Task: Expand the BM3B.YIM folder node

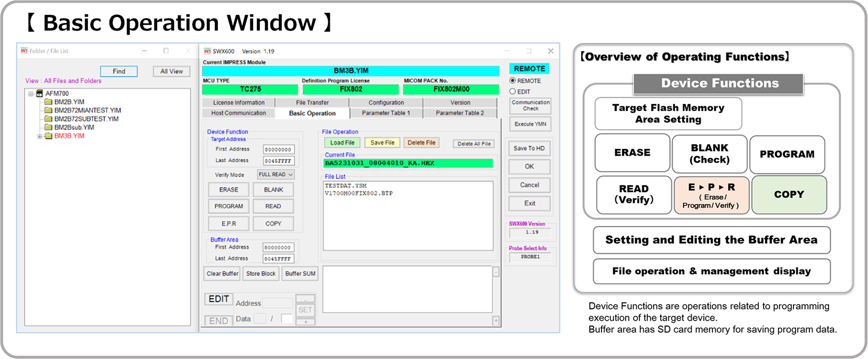Action: (x=39, y=137)
